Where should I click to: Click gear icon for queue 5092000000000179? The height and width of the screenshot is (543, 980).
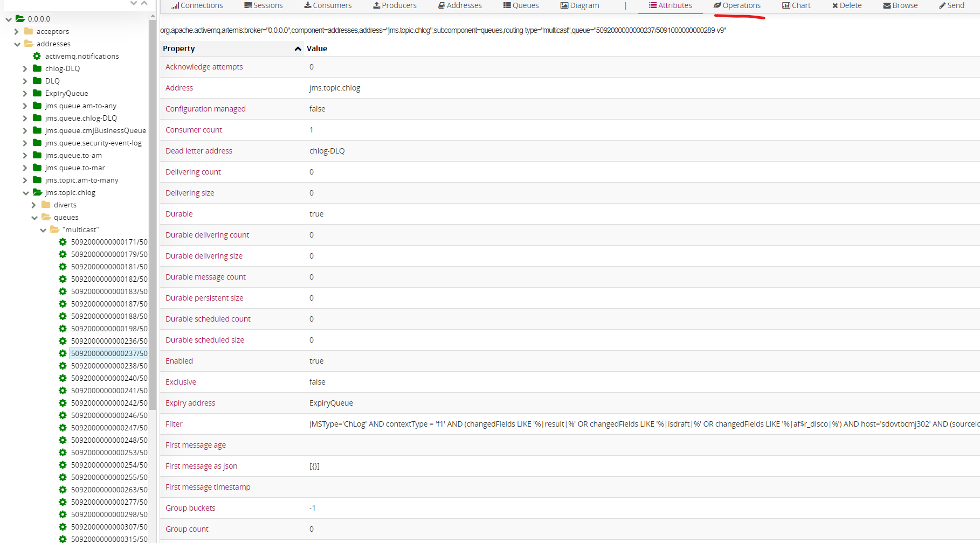[x=63, y=254]
